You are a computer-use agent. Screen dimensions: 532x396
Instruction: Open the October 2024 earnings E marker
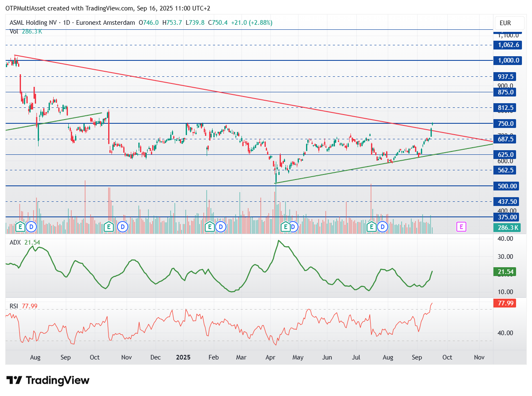(x=109, y=227)
